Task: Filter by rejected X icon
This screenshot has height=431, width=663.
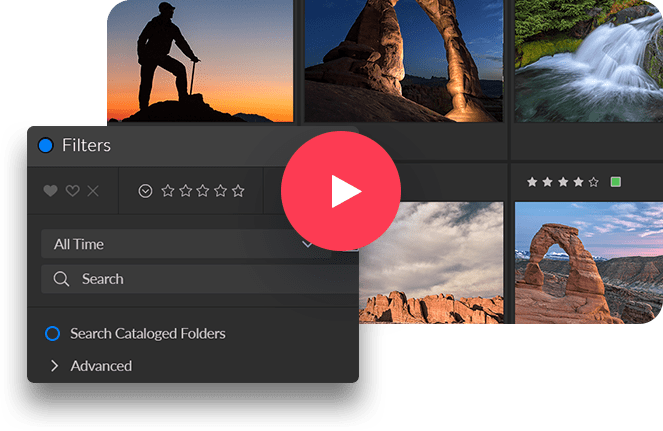Action: [93, 191]
